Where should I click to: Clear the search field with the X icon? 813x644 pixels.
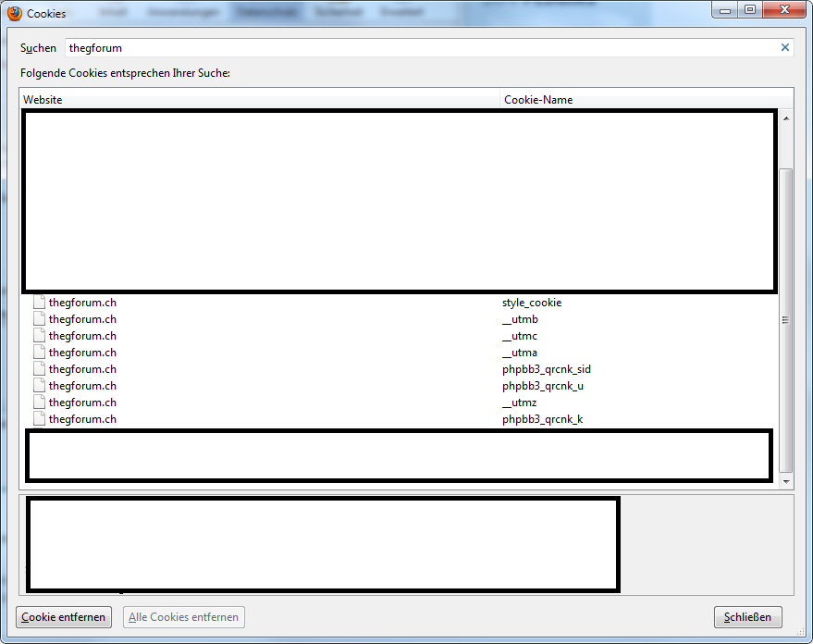point(784,48)
